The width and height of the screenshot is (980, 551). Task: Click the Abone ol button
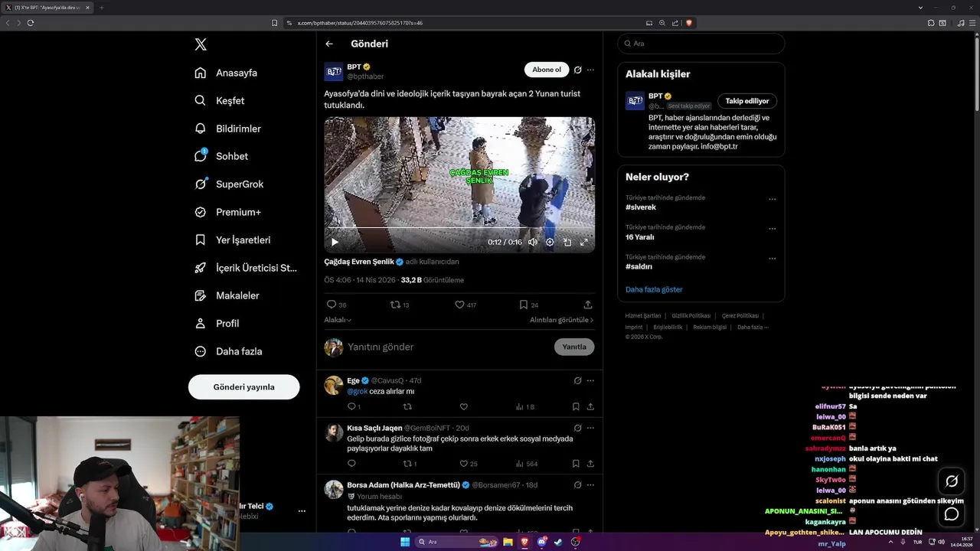click(547, 70)
